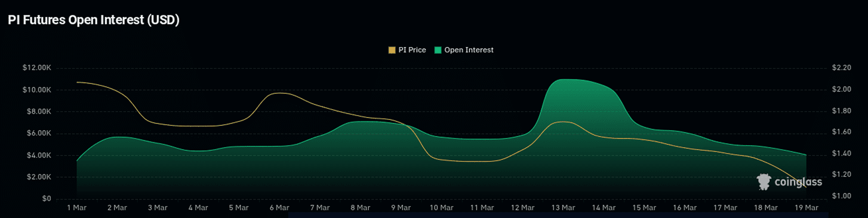Click the $8.00K left axis label
868x218 pixels.
[x=39, y=112]
